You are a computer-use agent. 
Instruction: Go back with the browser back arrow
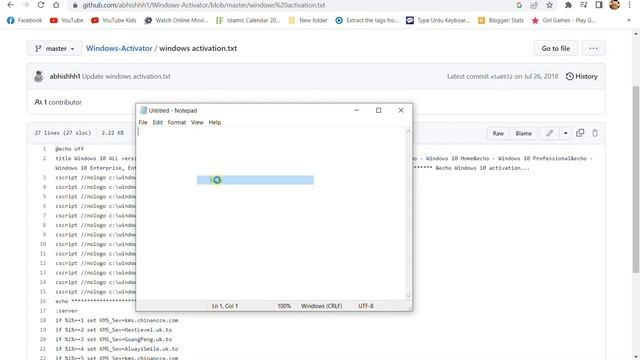point(11,5)
